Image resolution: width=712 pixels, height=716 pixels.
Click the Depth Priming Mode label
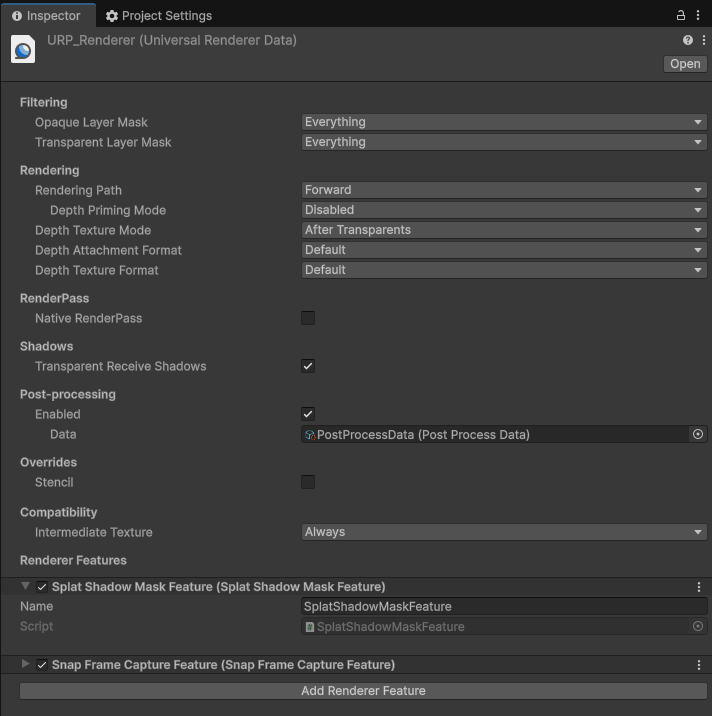pyautogui.click(x=108, y=210)
